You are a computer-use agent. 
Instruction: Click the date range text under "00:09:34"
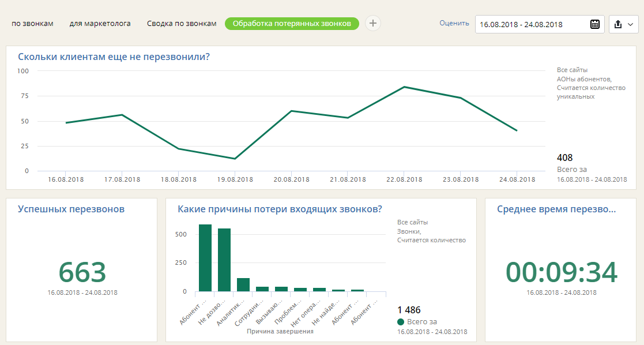coord(562,292)
